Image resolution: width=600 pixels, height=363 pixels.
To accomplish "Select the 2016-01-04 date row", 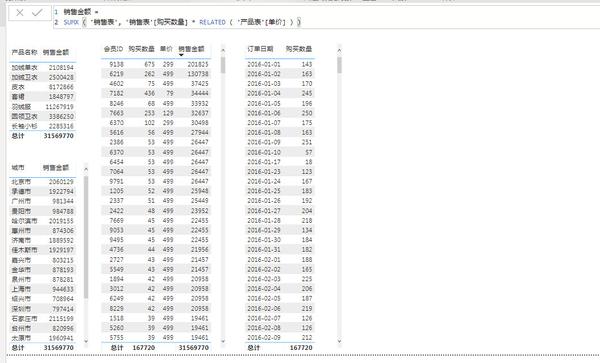I will click(x=280, y=93).
